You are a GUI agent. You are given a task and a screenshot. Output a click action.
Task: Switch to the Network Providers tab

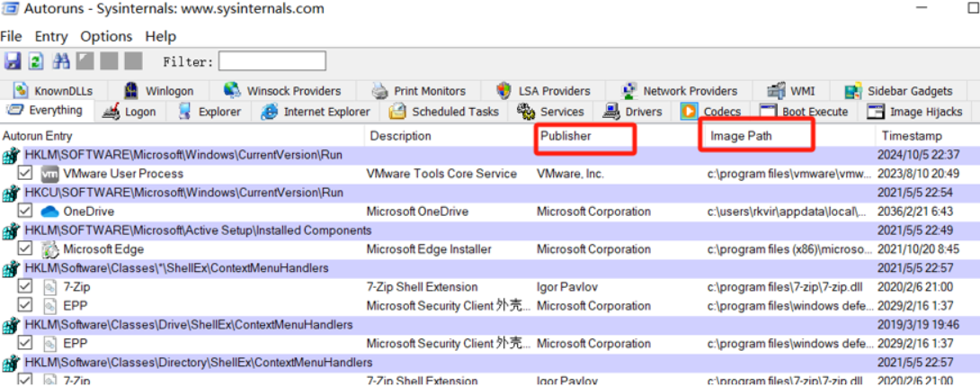click(679, 91)
